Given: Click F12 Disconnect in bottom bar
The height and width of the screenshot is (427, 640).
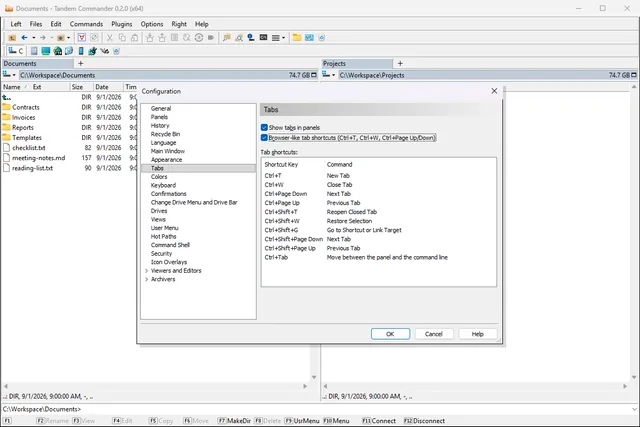Looking at the screenshot, I should pos(424,420).
